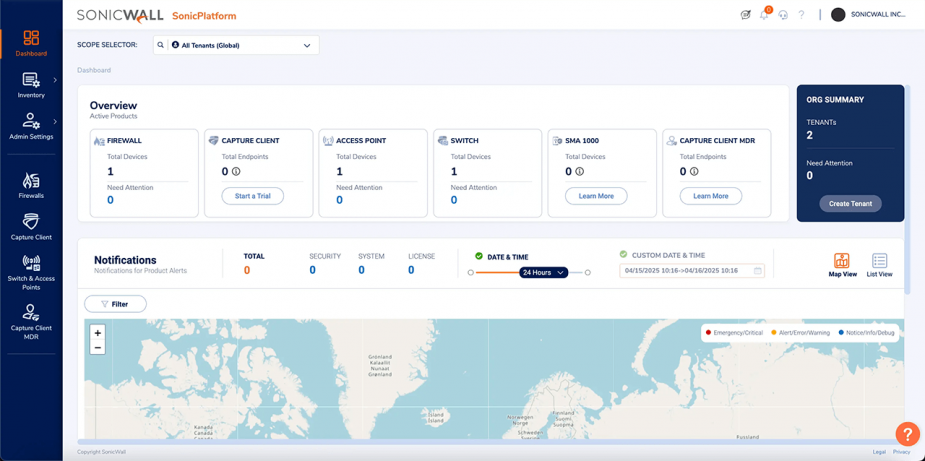Open the Inventory sidebar icon
The height and width of the screenshot is (461, 925).
pyautogui.click(x=31, y=80)
